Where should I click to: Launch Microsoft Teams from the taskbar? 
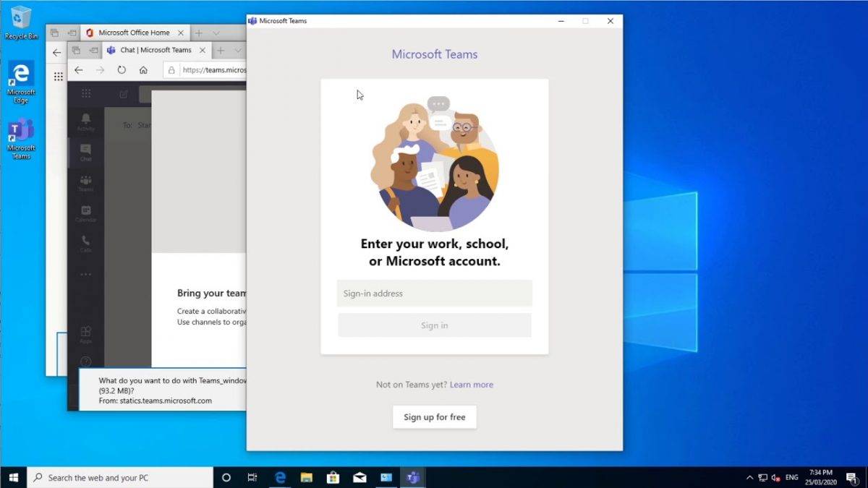[x=413, y=477]
